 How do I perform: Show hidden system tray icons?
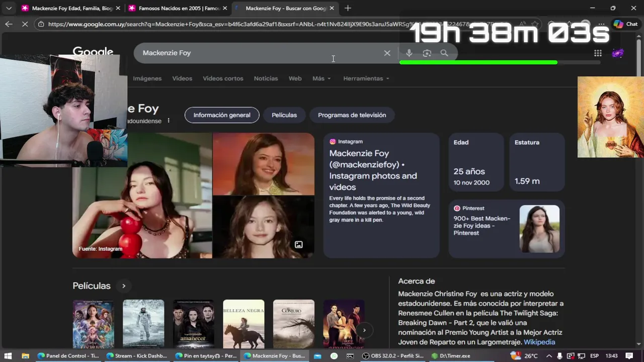click(x=549, y=356)
